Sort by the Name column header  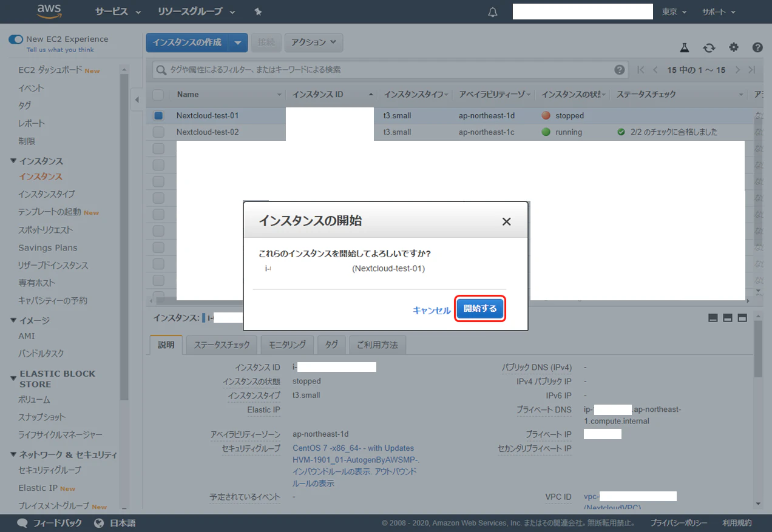(228, 95)
